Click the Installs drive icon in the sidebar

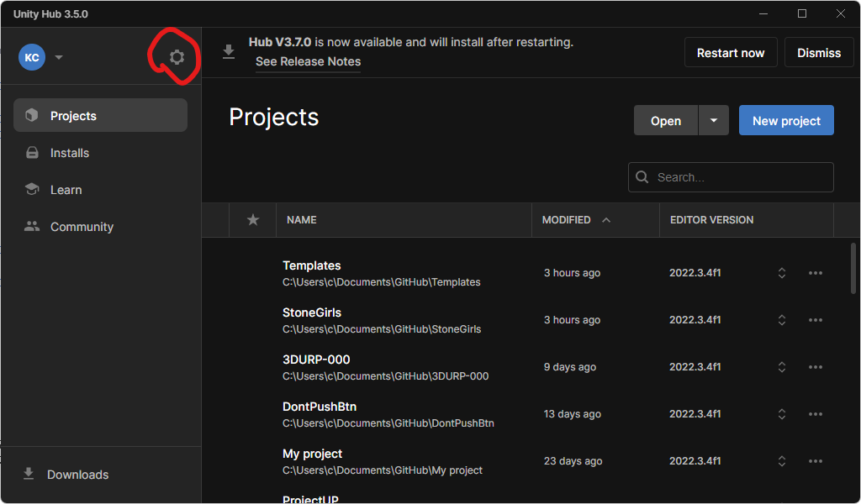click(33, 153)
